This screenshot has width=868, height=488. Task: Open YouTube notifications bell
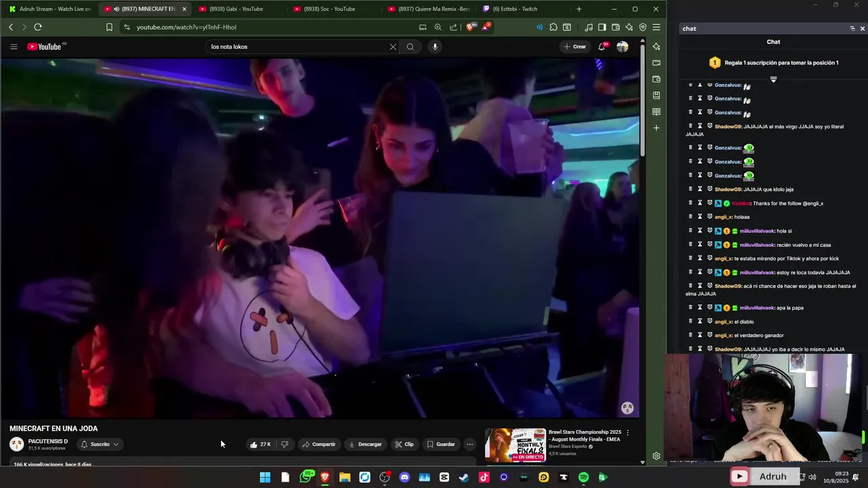[x=602, y=47]
